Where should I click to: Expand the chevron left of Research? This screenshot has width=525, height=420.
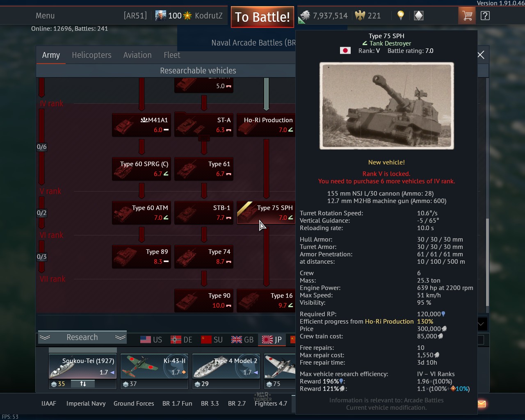(45, 337)
